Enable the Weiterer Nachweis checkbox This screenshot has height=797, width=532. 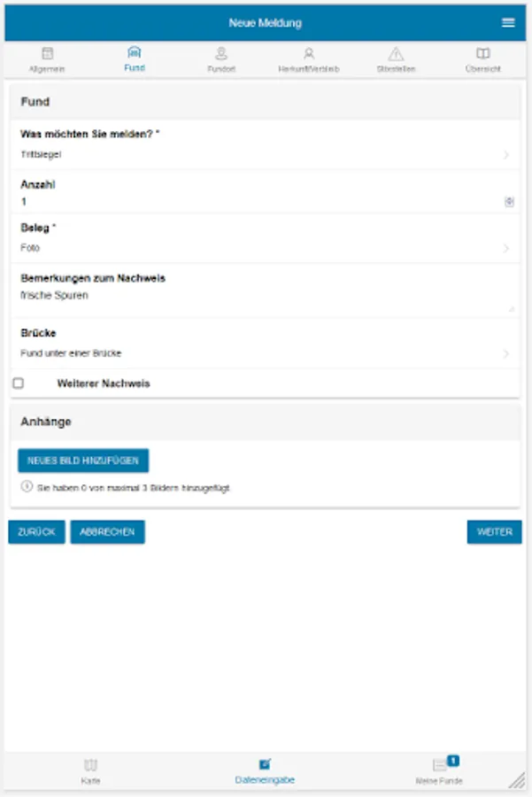18,383
